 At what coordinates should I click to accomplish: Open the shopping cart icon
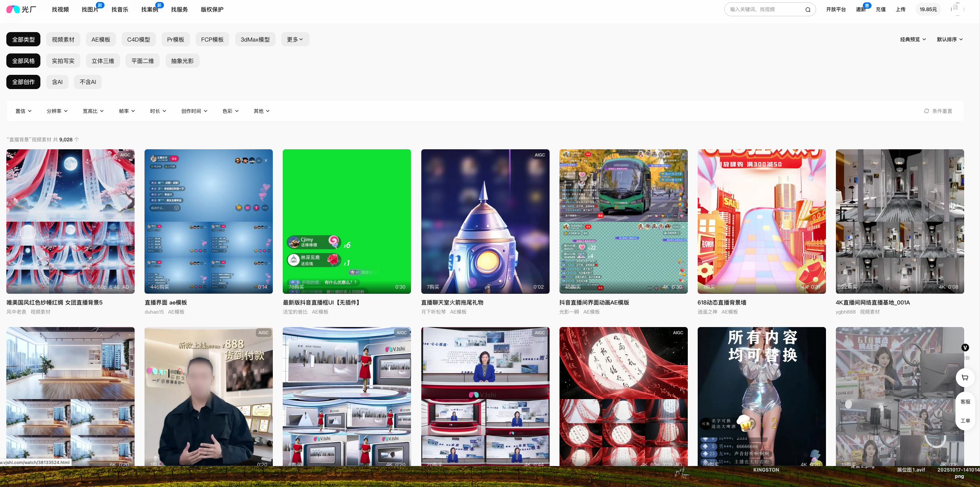point(965,377)
